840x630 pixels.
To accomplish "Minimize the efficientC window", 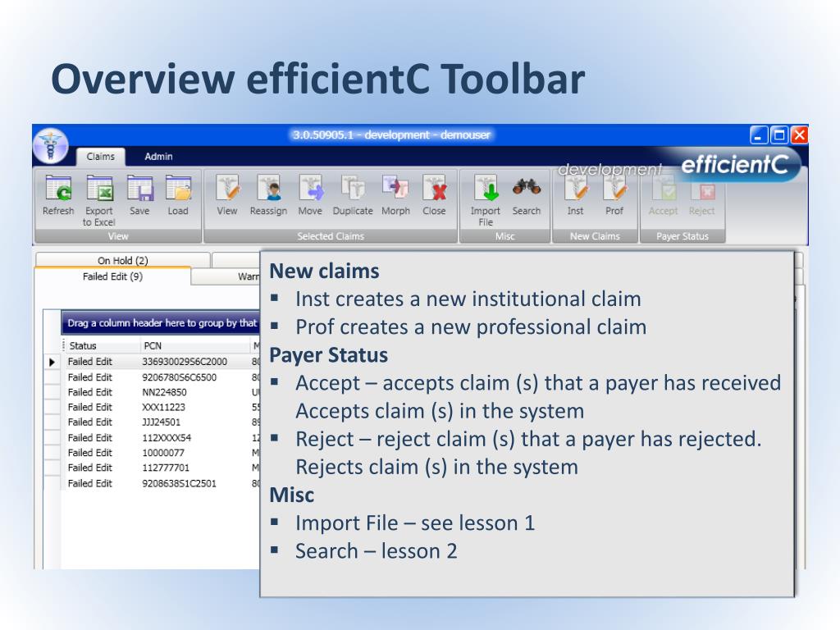I will tap(759, 135).
